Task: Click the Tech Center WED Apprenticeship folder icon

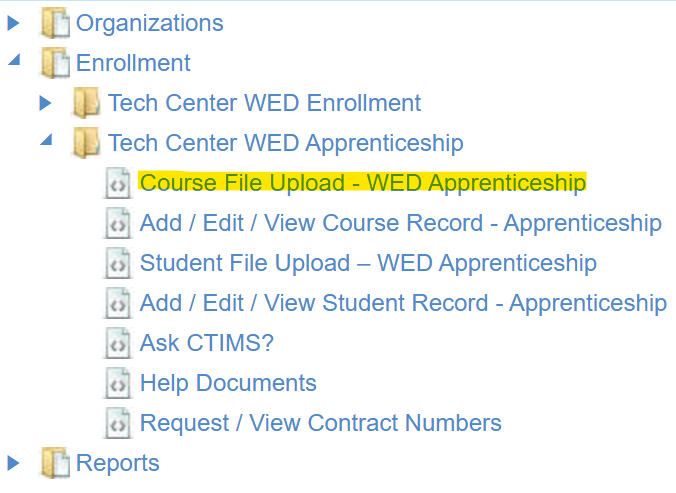Action: [86, 143]
